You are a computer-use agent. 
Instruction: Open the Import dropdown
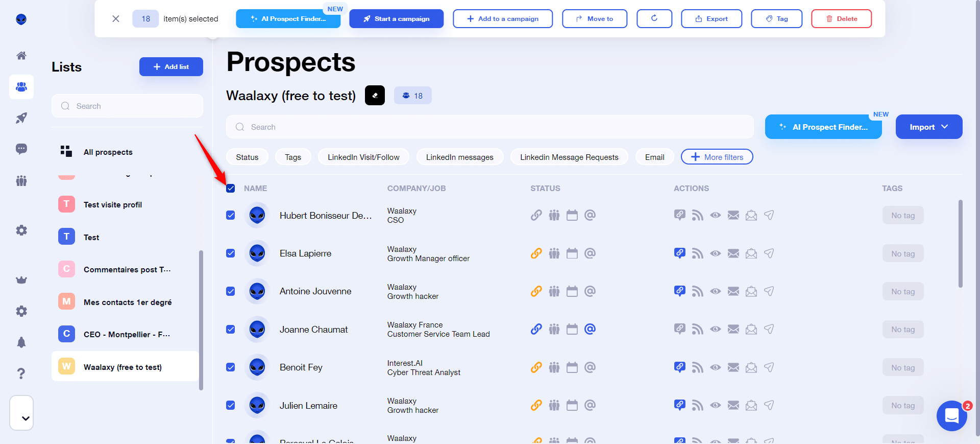click(928, 127)
